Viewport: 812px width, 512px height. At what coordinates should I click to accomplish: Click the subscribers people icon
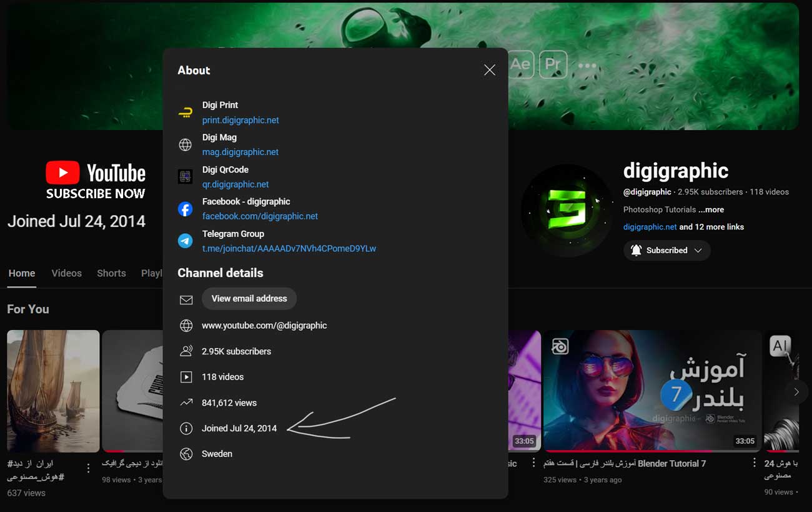pyautogui.click(x=186, y=351)
